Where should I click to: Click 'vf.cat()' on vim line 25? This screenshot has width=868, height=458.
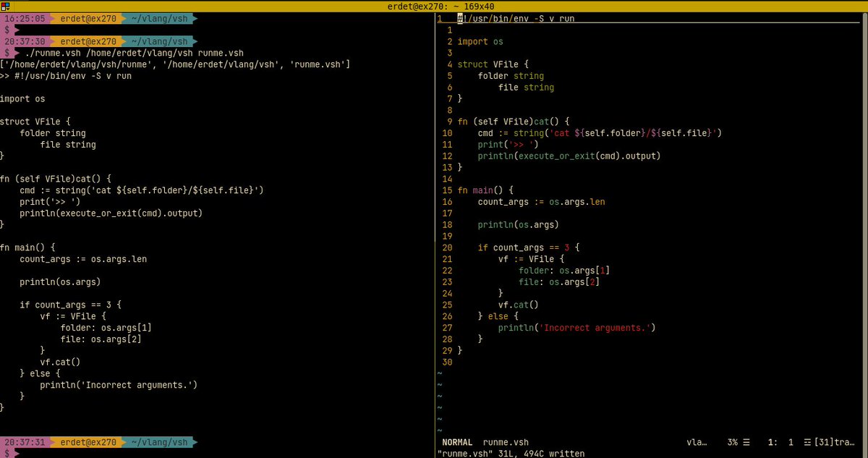click(518, 305)
